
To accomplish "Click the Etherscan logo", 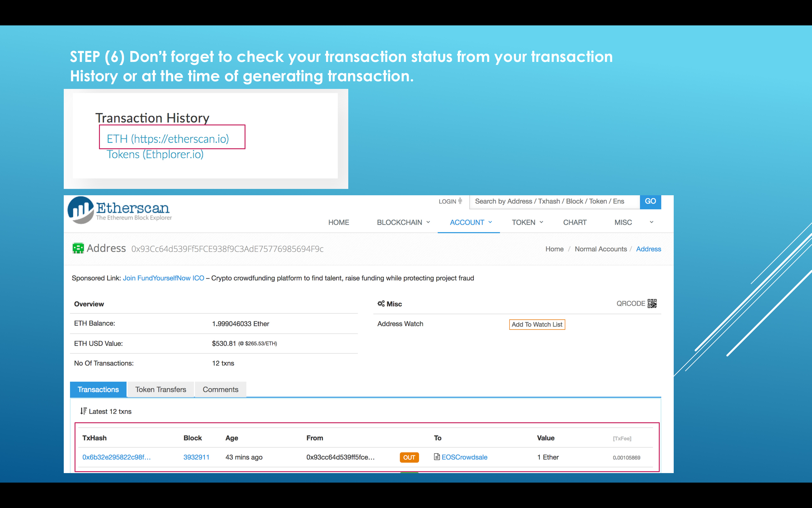I will point(120,210).
